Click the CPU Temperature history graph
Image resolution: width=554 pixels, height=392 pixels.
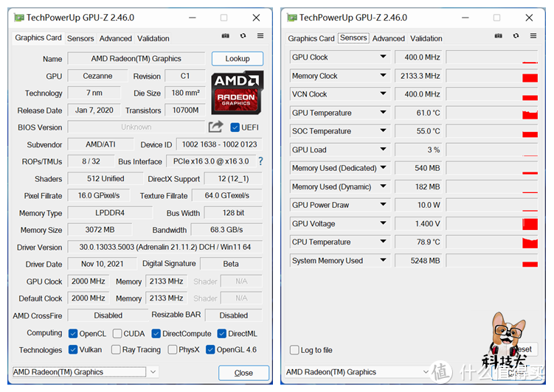coord(492,242)
